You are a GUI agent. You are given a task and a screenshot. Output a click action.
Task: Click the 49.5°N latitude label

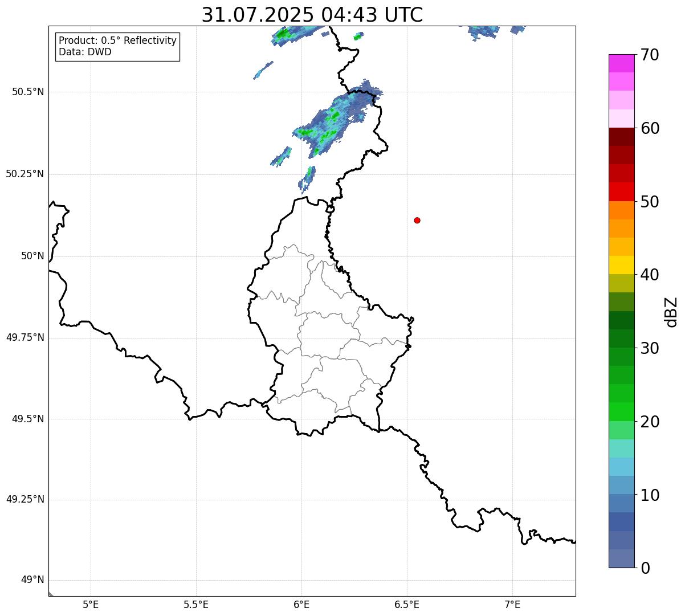[28, 419]
